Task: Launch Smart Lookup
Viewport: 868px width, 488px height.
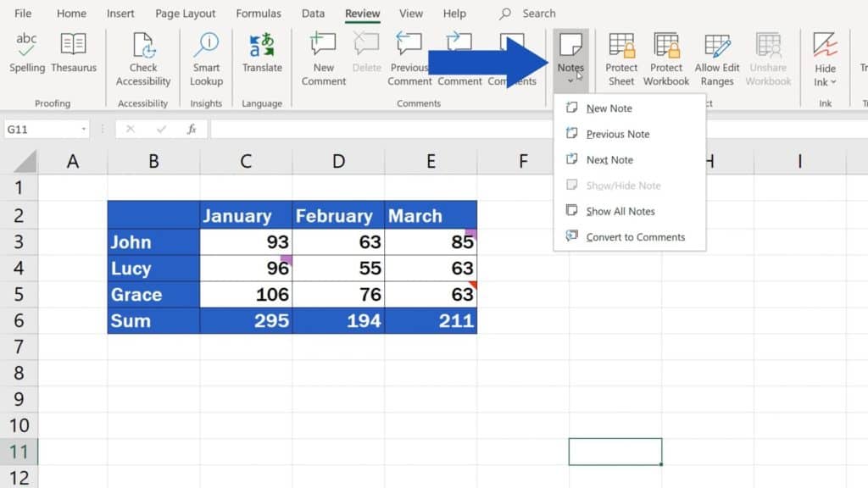Action: click(x=205, y=55)
